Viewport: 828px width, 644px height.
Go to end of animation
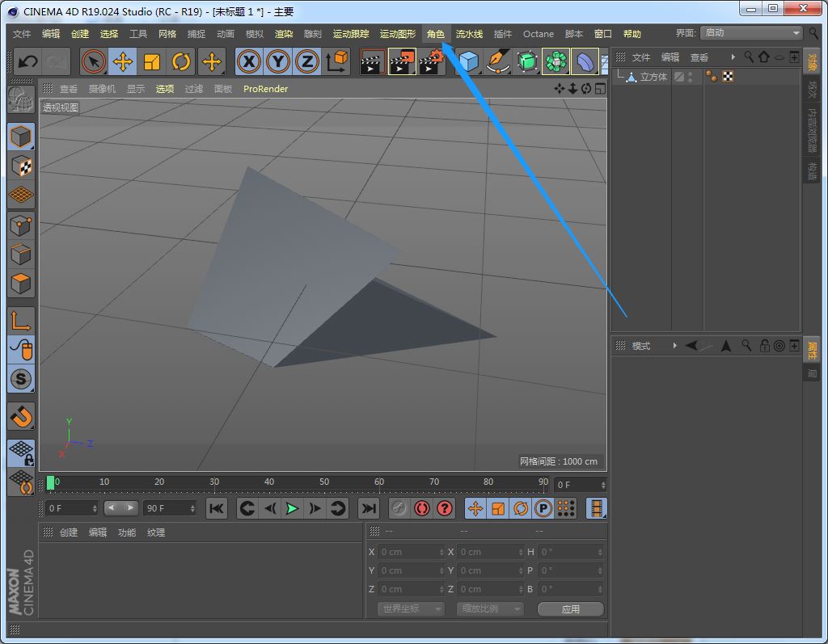369,508
